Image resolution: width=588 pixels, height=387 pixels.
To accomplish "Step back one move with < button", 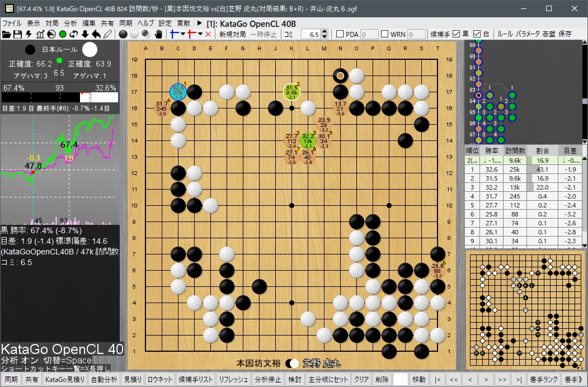I will pyautogui.click(x=470, y=380).
